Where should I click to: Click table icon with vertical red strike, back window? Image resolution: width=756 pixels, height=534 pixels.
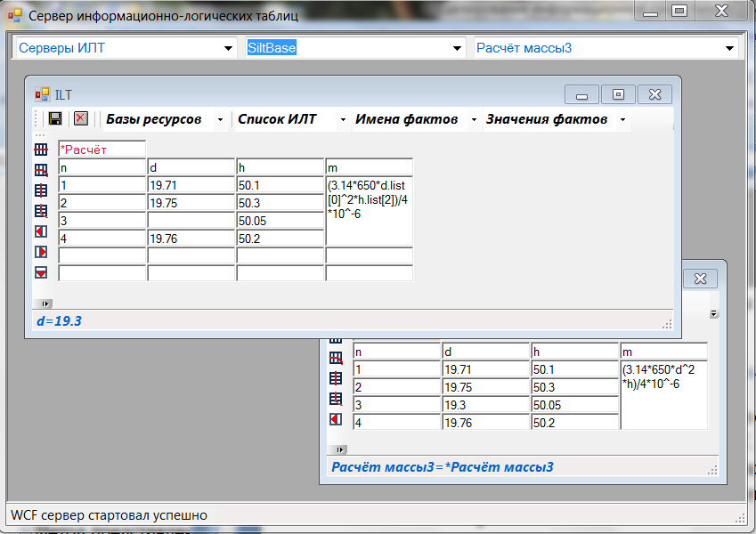coord(336,378)
